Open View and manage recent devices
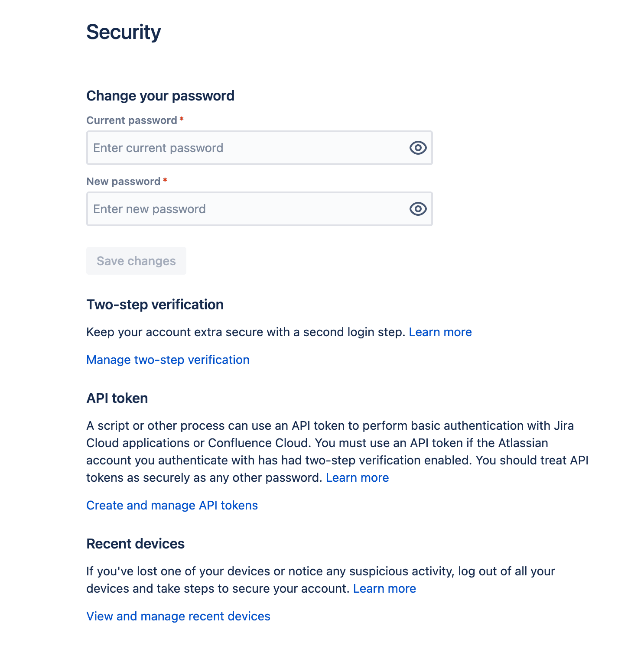This screenshot has width=644, height=662. point(178,617)
